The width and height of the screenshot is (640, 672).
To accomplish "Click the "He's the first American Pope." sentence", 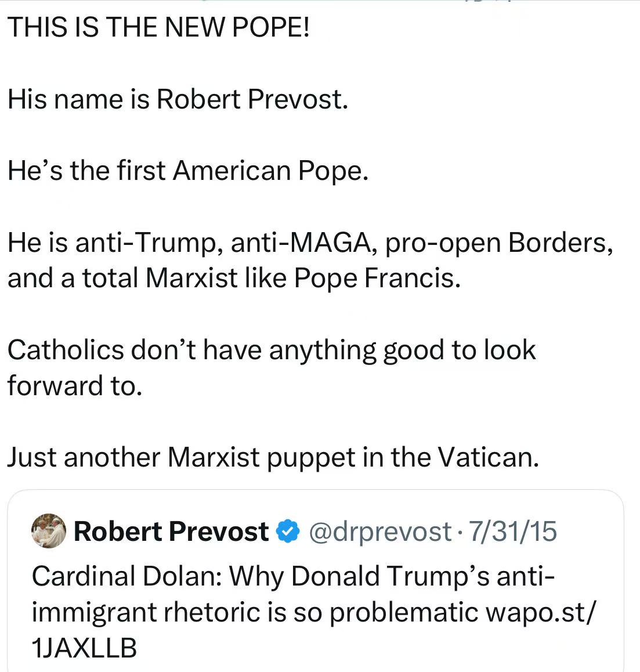I will coord(188,171).
